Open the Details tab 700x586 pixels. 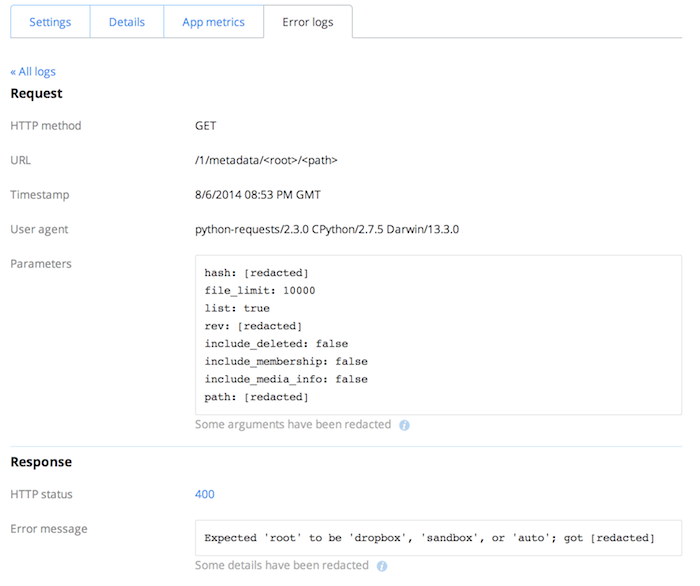(x=127, y=22)
